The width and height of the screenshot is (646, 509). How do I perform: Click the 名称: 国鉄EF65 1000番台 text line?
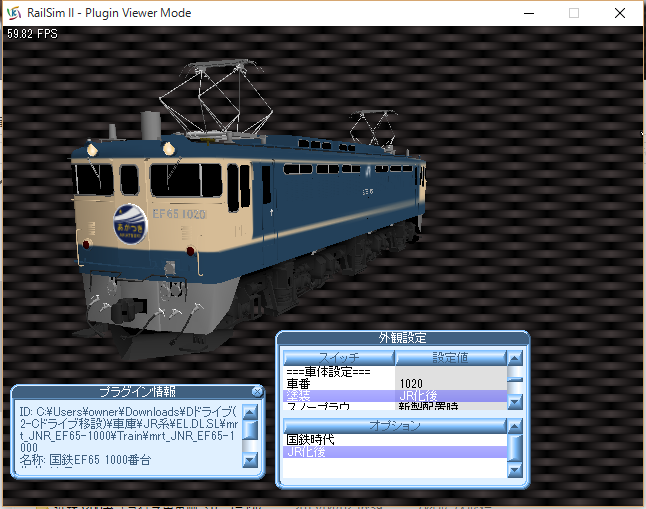(86, 460)
